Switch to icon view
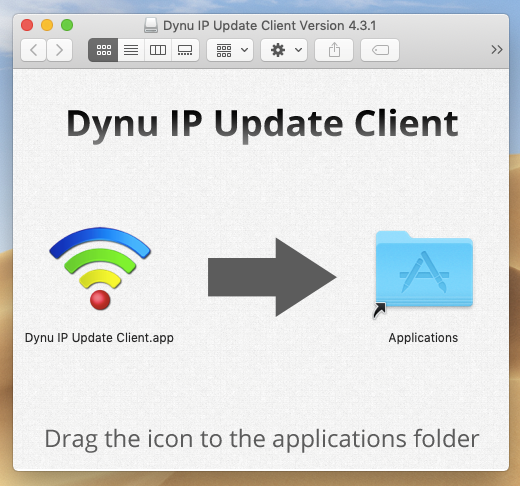Screen dimensions: 520x486 [x=103, y=50]
